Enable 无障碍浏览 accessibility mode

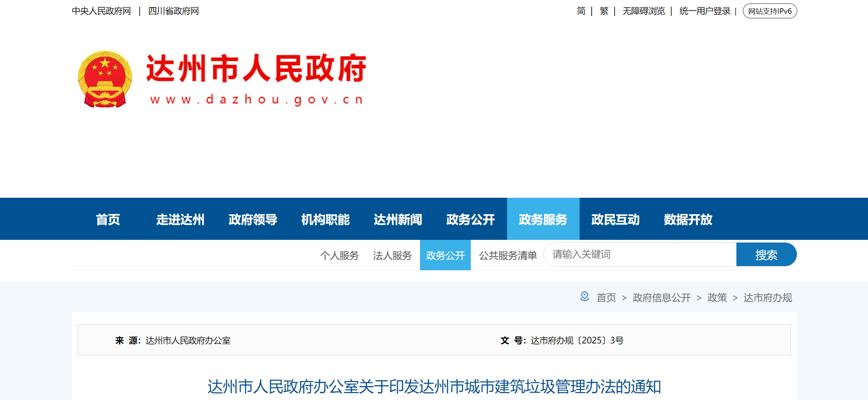pyautogui.click(x=643, y=11)
